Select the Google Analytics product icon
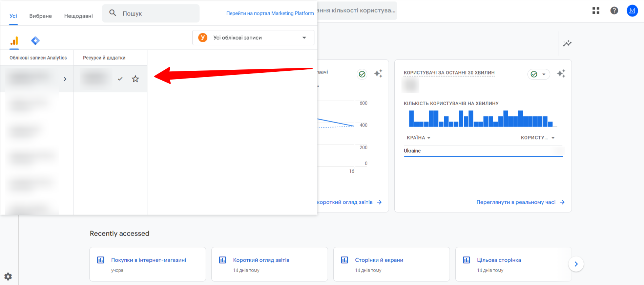 coord(14,41)
